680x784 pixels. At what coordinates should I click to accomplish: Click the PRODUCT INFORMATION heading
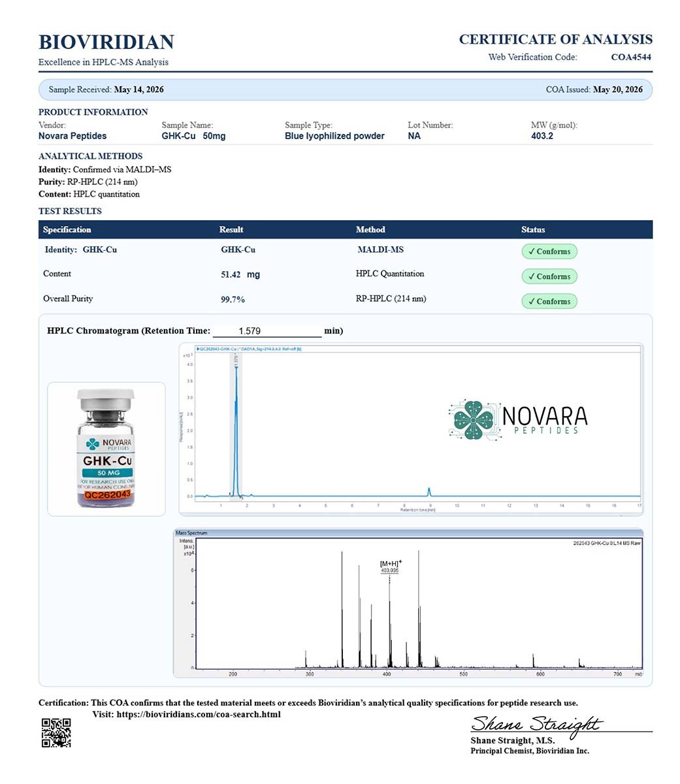93,112
